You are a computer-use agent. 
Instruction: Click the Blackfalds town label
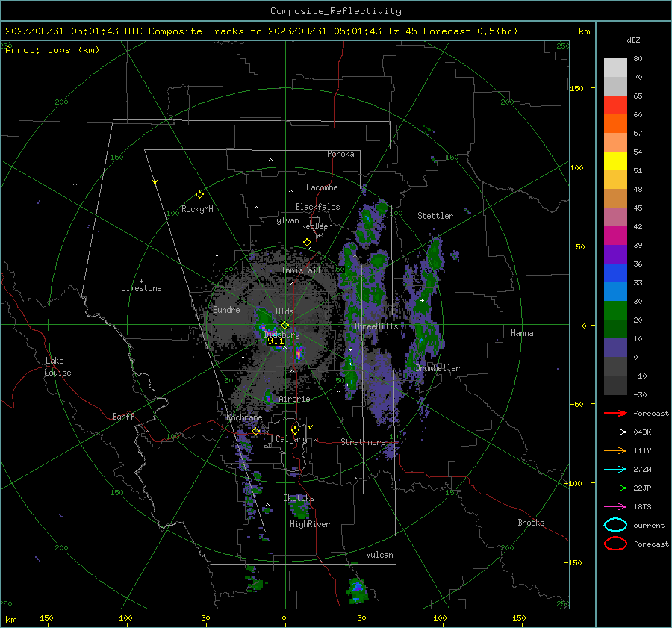click(x=317, y=207)
